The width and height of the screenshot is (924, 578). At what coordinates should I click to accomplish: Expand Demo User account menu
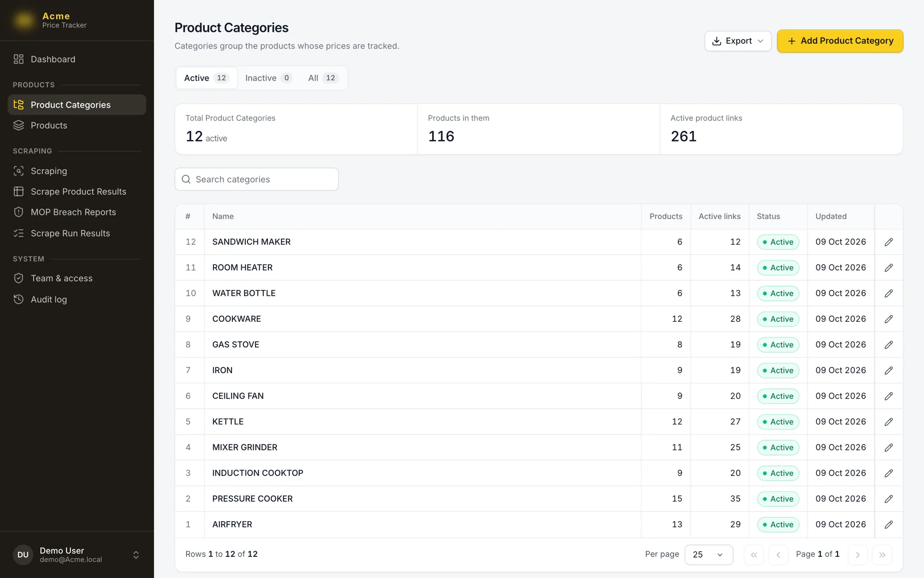coord(77,554)
